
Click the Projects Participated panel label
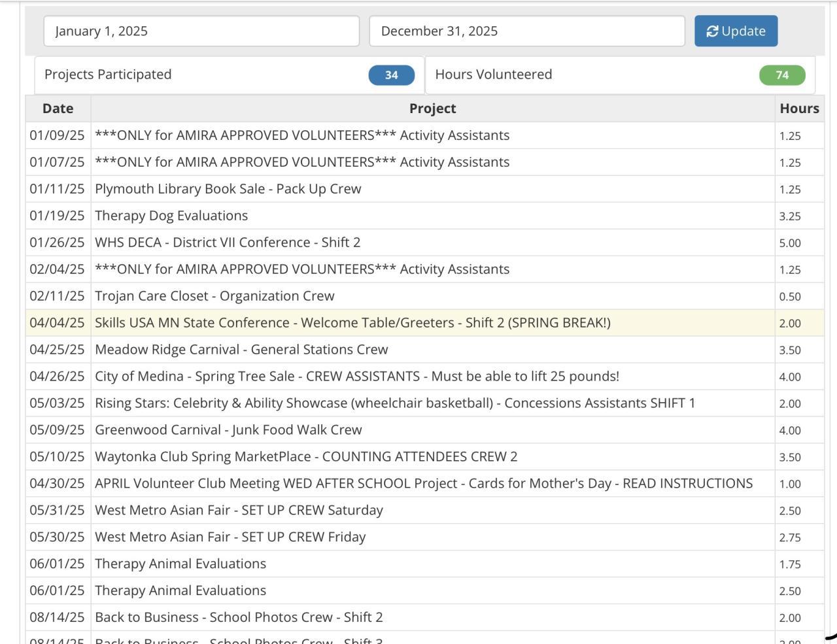point(108,75)
